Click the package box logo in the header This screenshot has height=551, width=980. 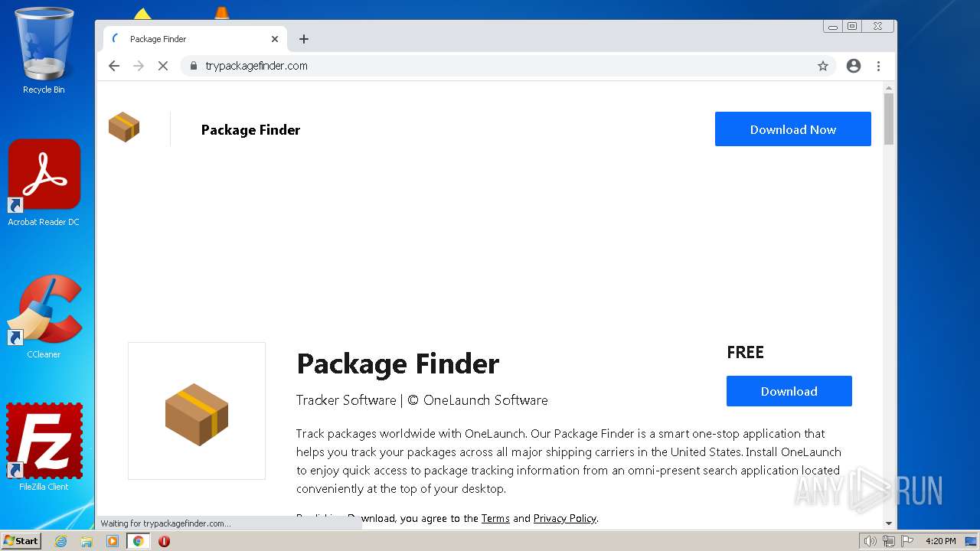point(124,127)
